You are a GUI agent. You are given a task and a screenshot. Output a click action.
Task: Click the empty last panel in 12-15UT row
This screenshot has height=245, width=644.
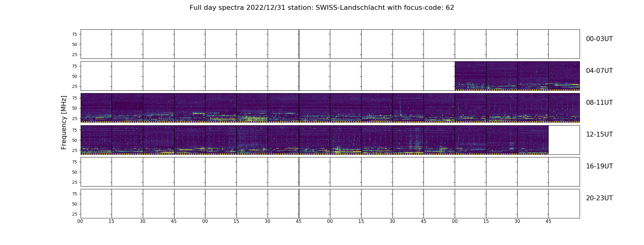click(x=564, y=140)
